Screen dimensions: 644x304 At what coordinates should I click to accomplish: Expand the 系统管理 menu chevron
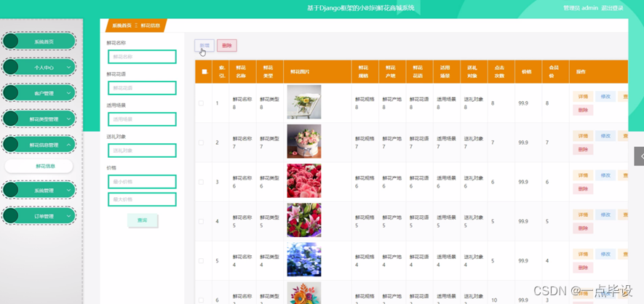click(68, 191)
